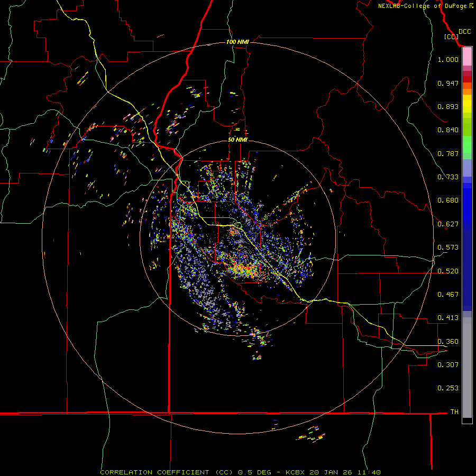The image size is (476, 476).
Task: Select the 0.840 scale value
Action: point(448,130)
